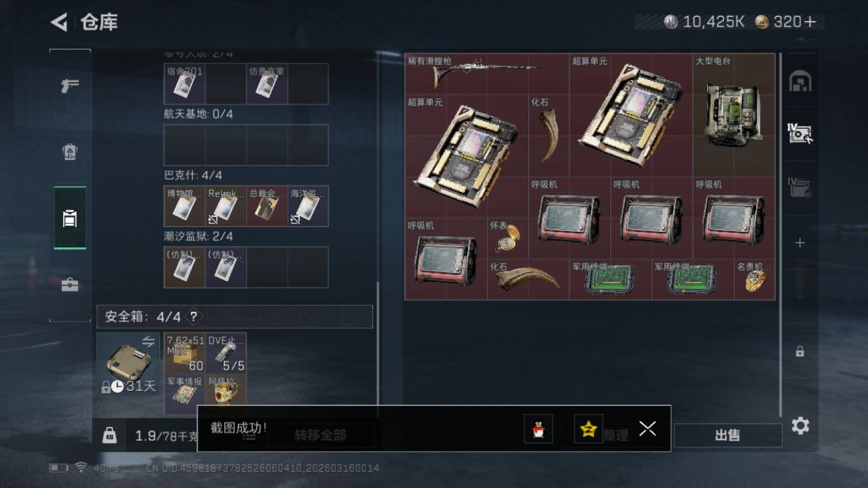This screenshot has width=868, height=488.
Task: Select the 大型电台 radio item
Action: (734, 115)
